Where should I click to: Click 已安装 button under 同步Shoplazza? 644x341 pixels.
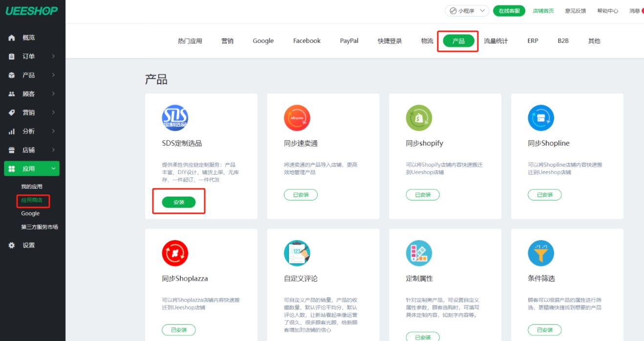179,330
